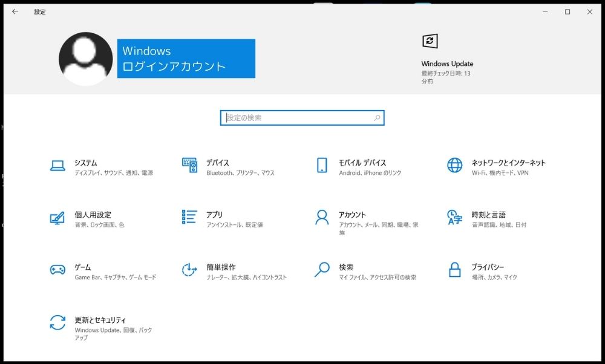Open ネットワークとインターネット settings
This screenshot has width=605, height=364.
point(509,163)
